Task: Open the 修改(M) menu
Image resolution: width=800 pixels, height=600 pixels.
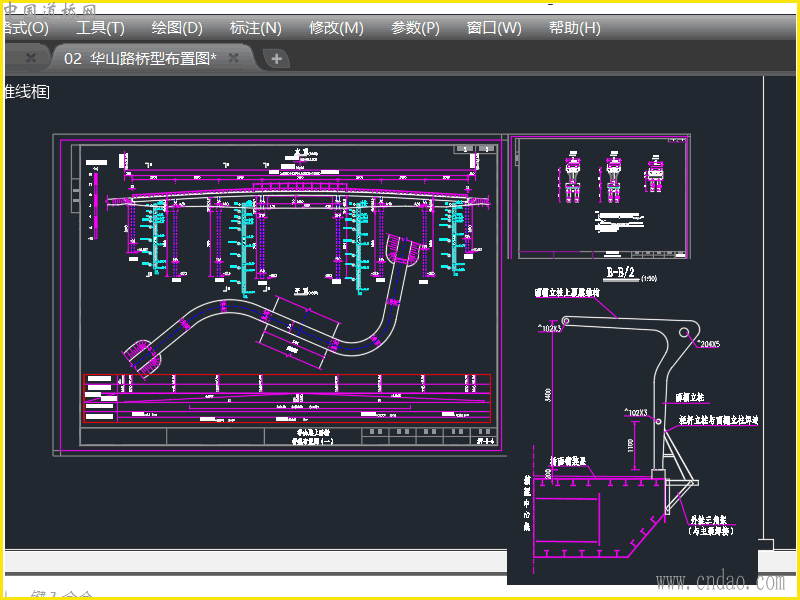Action: click(336, 28)
